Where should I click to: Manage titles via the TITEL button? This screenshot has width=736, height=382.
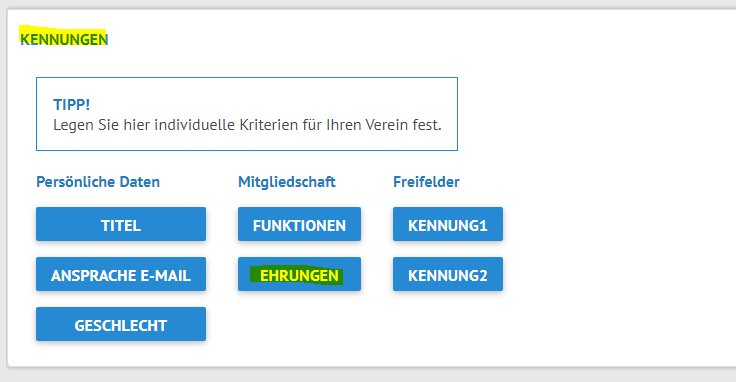121,224
